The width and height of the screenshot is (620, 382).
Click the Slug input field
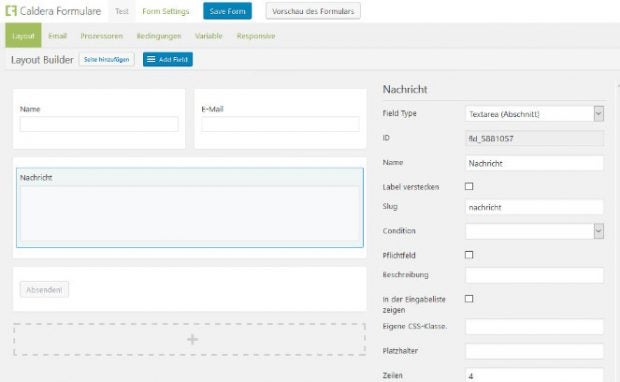534,207
